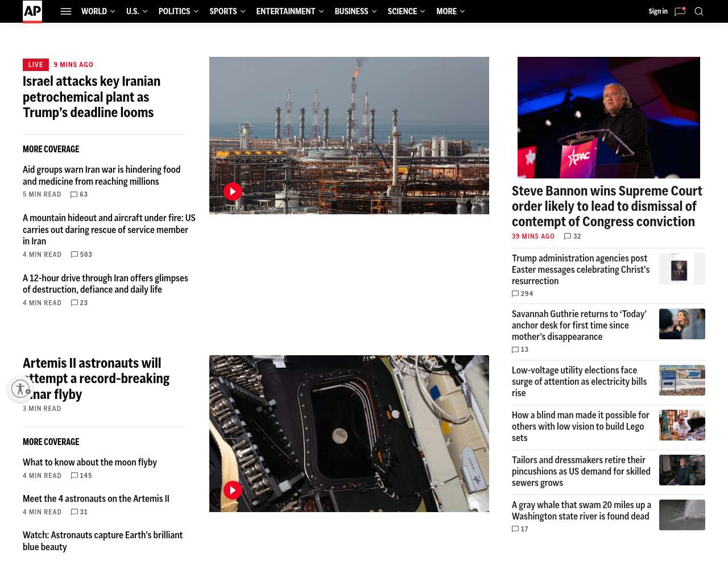
Task: Open comments icon for moon flyby story
Action: pyautogui.click(x=75, y=476)
